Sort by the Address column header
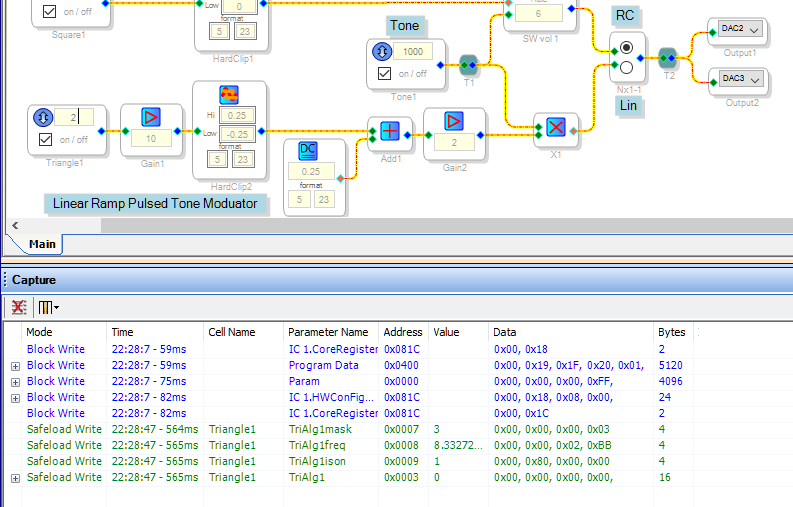Viewport: 793px width, 507px height. point(403,332)
